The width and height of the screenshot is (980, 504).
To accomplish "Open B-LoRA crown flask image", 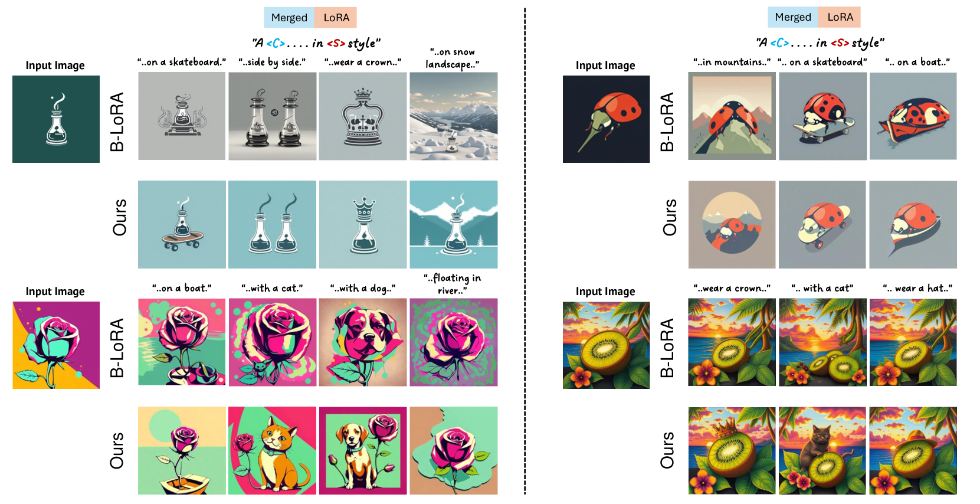I will click(x=363, y=116).
